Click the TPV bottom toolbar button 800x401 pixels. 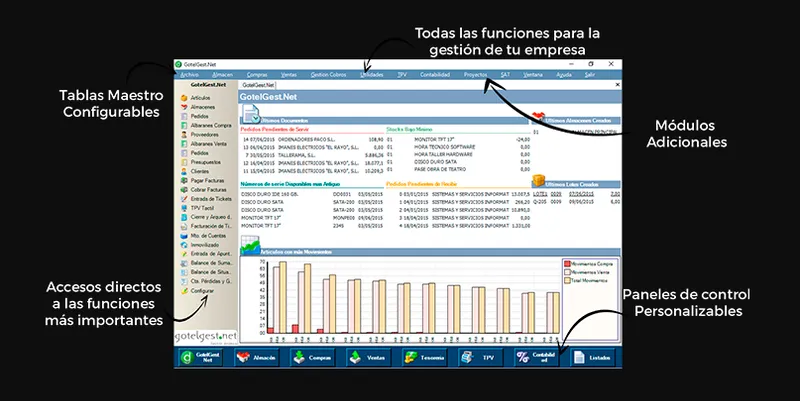481,357
